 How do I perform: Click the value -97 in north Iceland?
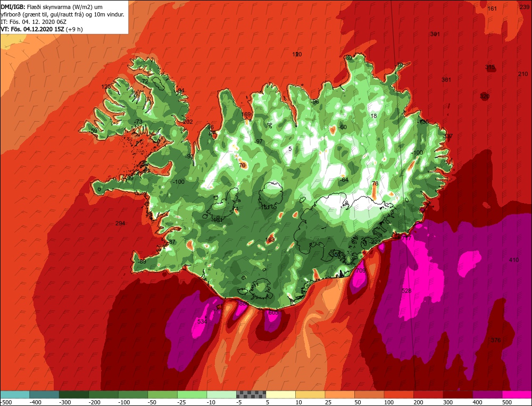click(x=259, y=141)
